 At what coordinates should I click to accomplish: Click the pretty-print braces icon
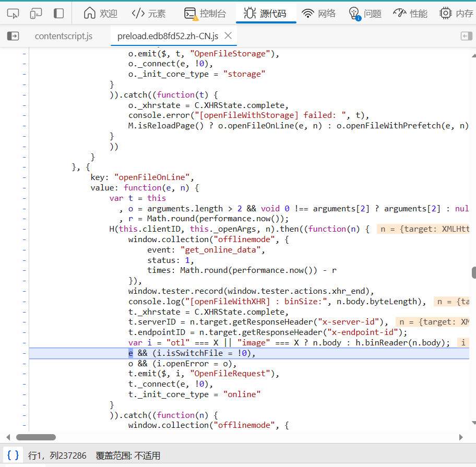tap(13, 456)
